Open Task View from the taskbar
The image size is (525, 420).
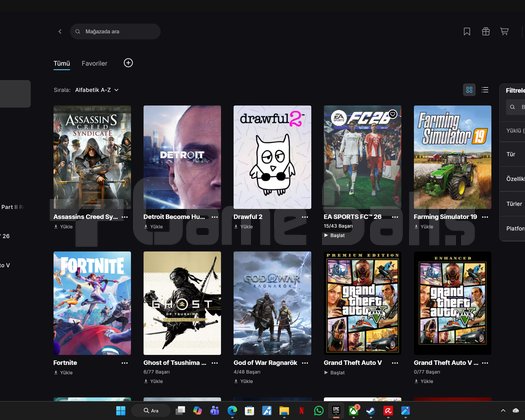180,411
